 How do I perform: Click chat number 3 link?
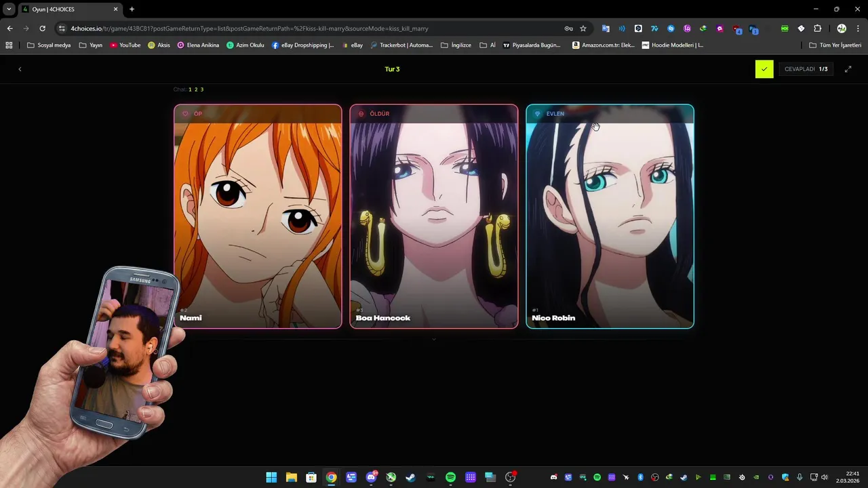point(201,89)
